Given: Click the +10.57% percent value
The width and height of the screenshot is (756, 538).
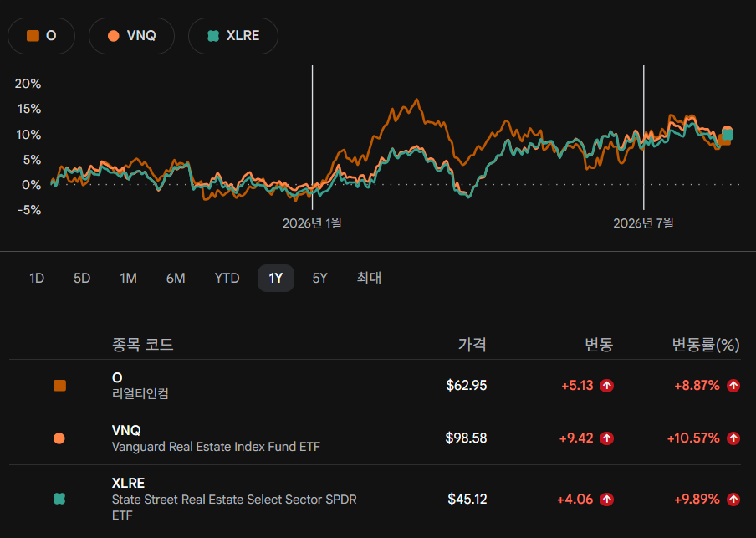Looking at the screenshot, I should point(693,438).
